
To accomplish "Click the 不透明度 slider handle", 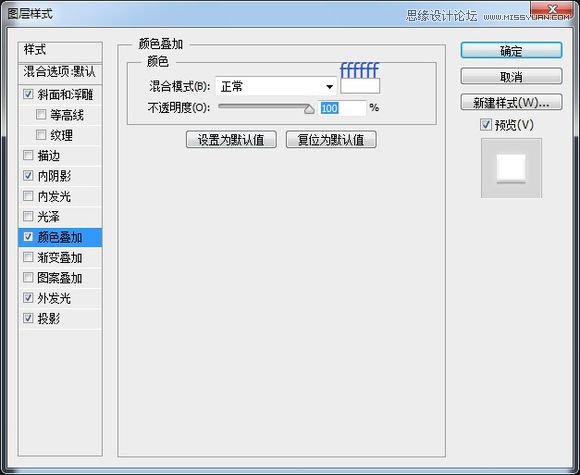I will 309,109.
